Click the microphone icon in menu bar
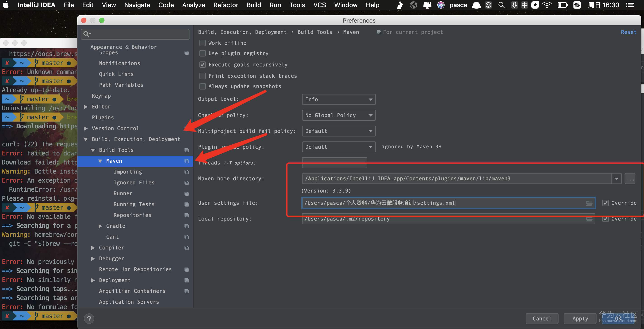 click(x=514, y=5)
